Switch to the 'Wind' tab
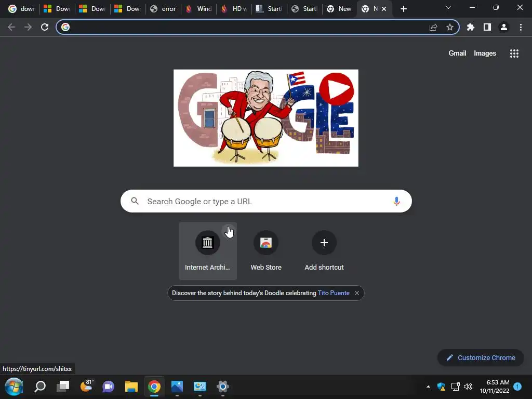Screen dimensions: 532x399 click(199, 9)
